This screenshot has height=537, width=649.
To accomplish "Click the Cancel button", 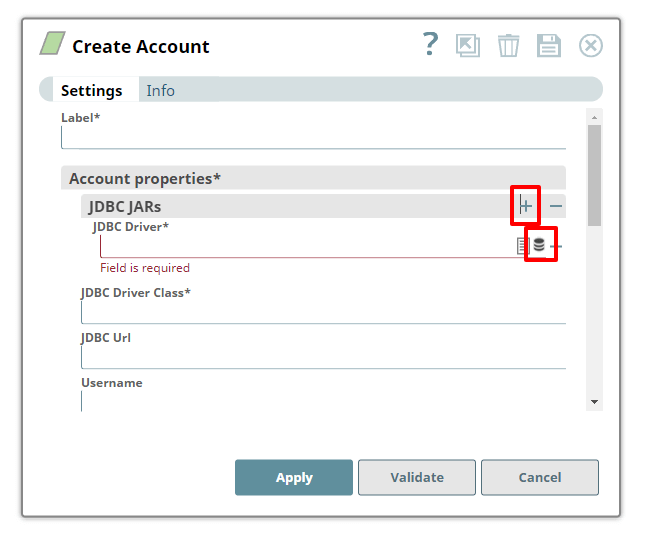I will tap(540, 478).
